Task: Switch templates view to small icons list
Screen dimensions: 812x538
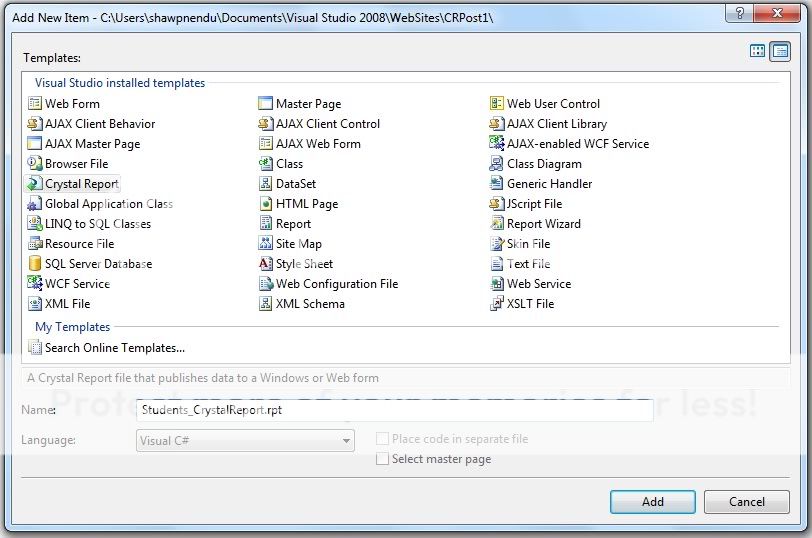Action: tap(780, 51)
